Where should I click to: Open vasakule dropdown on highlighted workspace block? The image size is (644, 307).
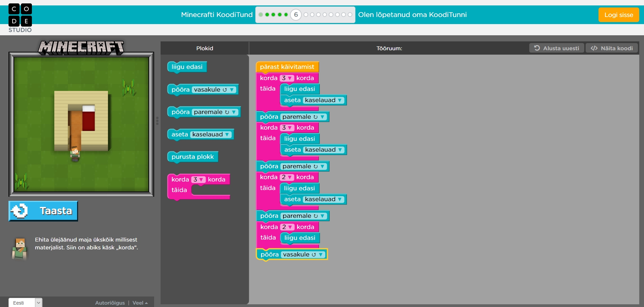303,254
